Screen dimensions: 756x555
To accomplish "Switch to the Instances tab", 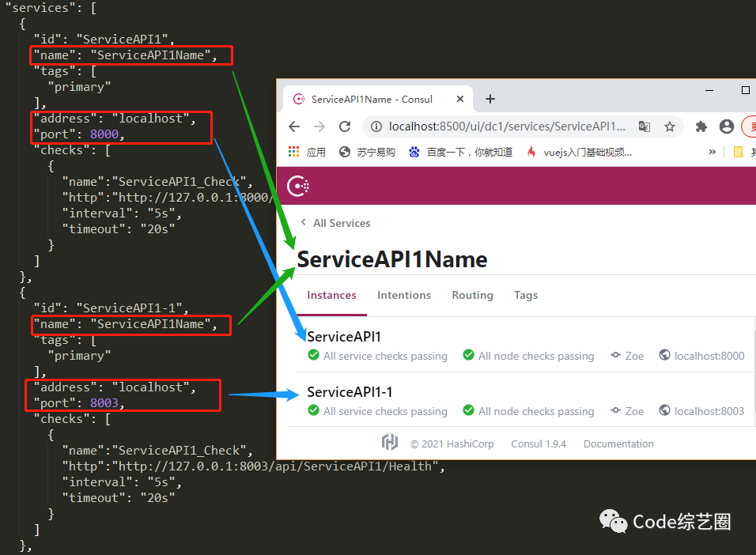I will 331,295.
